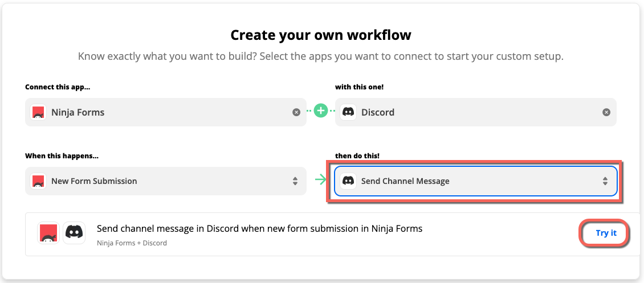Click the green plus icon between apps
This screenshot has width=644, height=283.
coord(321,112)
